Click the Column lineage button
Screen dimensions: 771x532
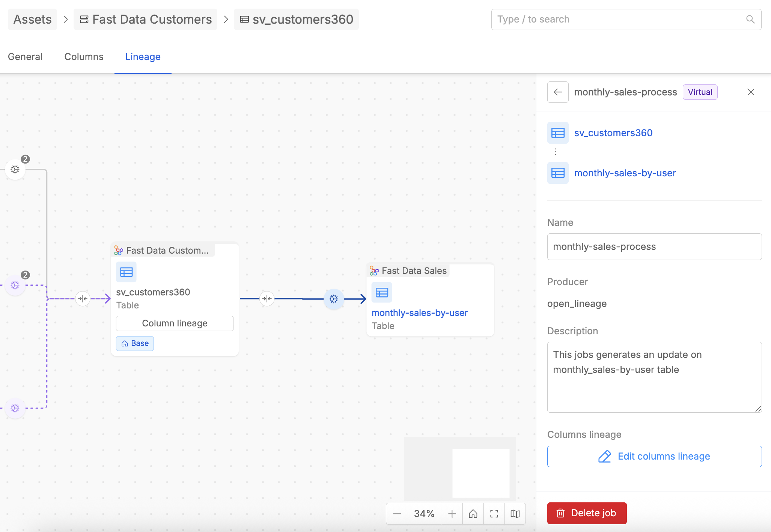point(175,323)
